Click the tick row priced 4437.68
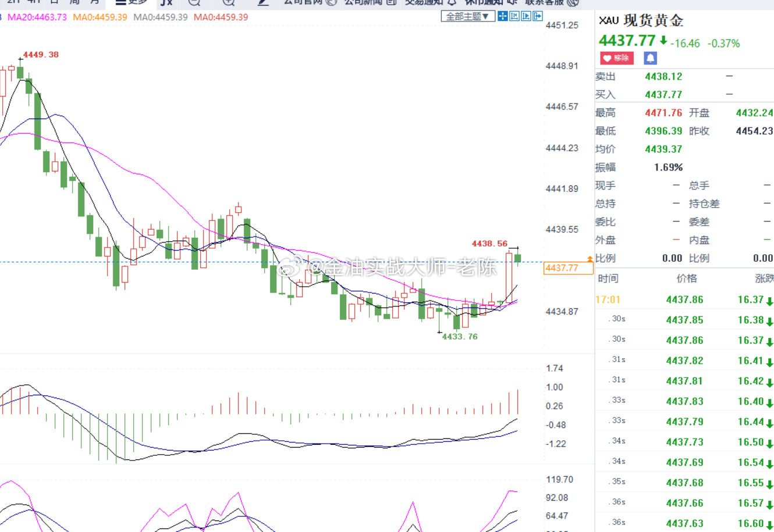Image resolution: width=774 pixels, height=532 pixels. tap(684, 483)
